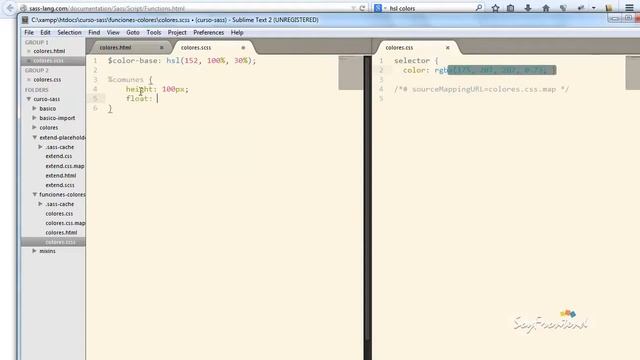Click the unsaved dot on colores.scss tab
The width and height of the screenshot is (640, 360).
243,48
